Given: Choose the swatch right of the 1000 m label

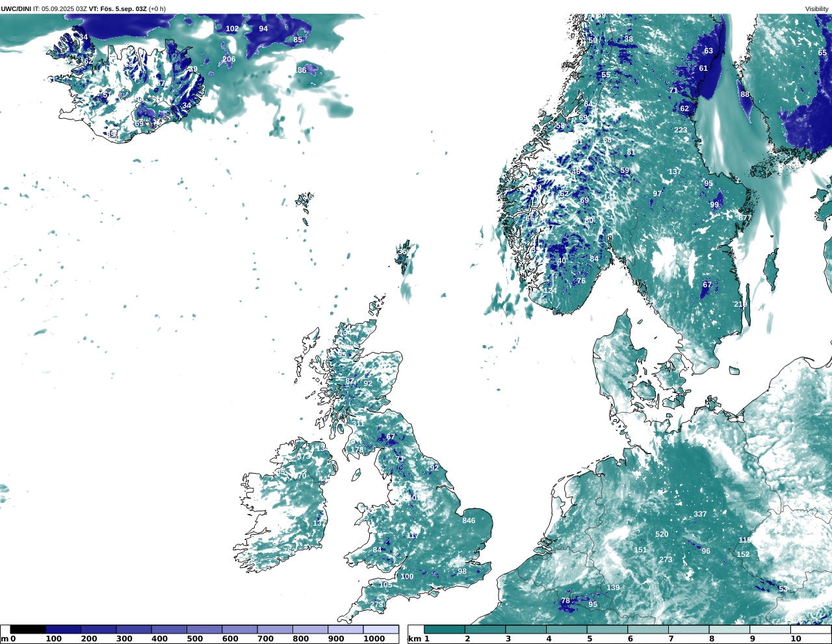Looking at the screenshot, I should 380,629.
